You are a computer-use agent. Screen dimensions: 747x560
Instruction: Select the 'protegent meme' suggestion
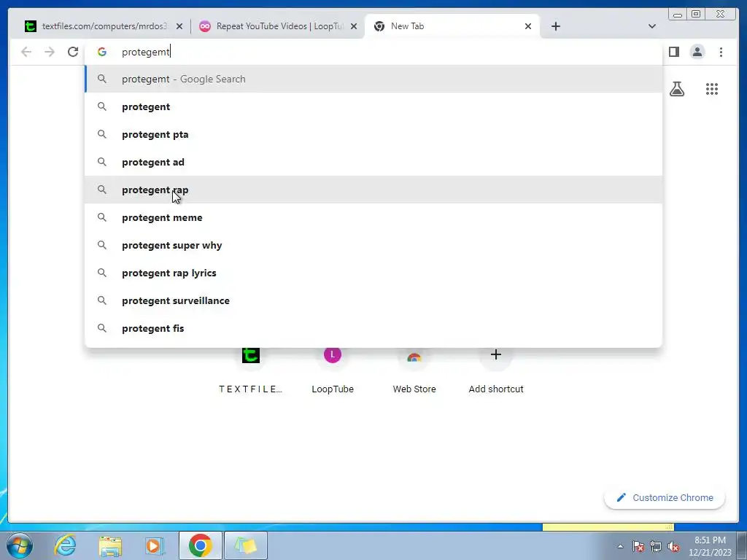click(373, 217)
